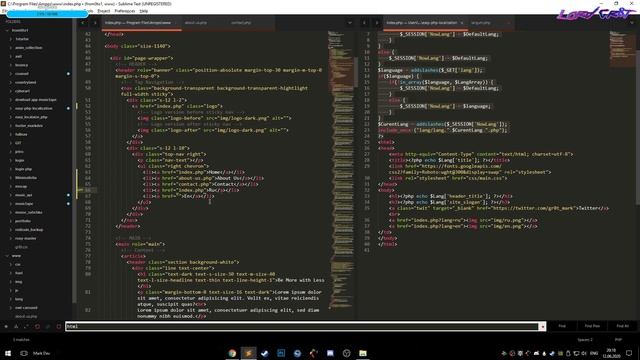640x360 pixels.
Task: Click the taskbar clock
Action: [611, 353]
